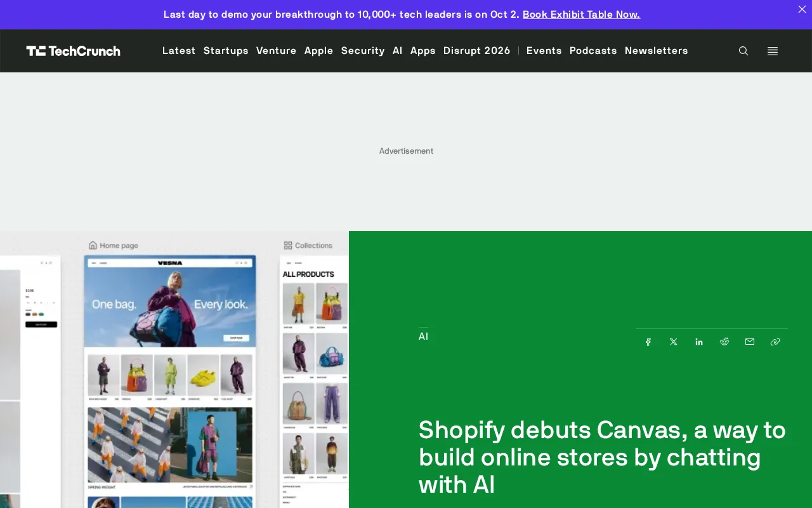The image size is (812, 508).
Task: Open Disrupt 2026 nav item
Action: coord(477,51)
